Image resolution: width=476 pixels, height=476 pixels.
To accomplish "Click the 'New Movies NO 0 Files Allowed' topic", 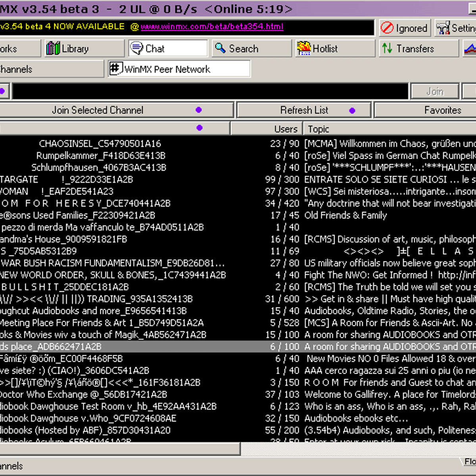I will [391, 359].
